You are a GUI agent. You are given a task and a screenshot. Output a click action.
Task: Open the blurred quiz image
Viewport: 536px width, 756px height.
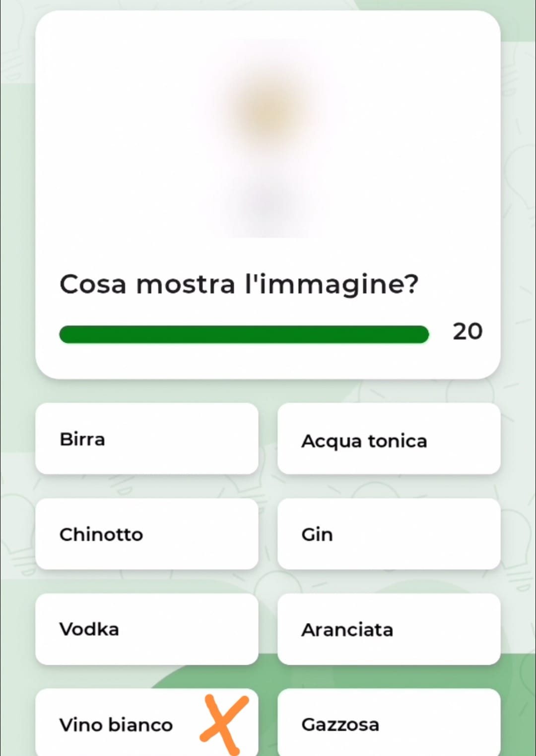(268, 139)
